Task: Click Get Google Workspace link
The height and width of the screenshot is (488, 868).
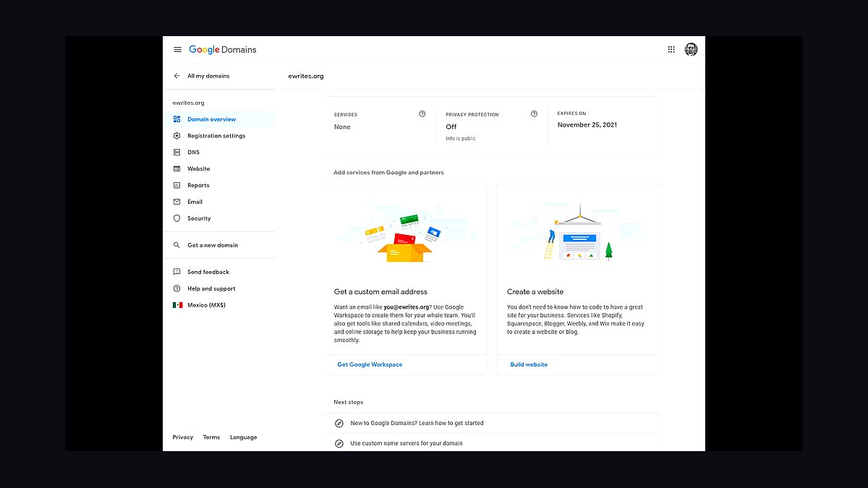Action: tap(370, 364)
